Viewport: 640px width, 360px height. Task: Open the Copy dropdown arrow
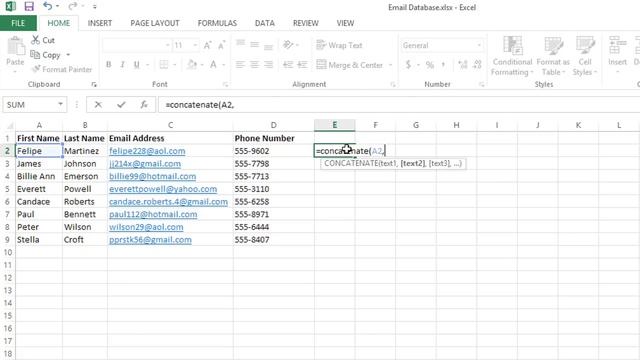[68, 55]
